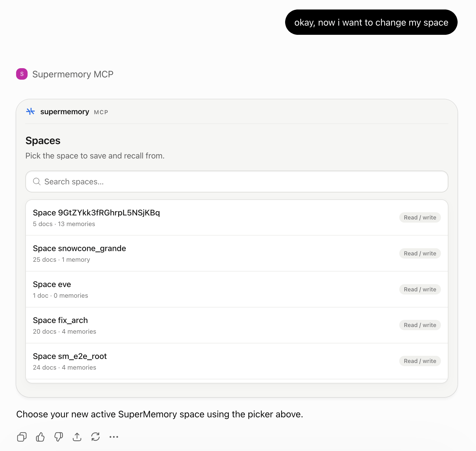Screen dimensions: 476x451
Task: Pick Space fix_arch
Action: 237,325
